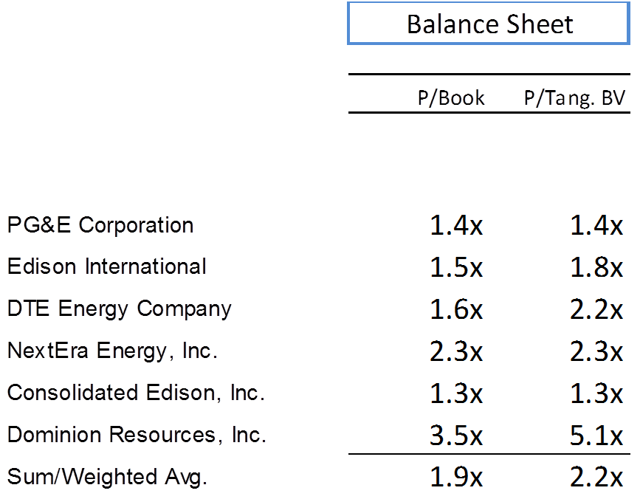Select the Dominion Resources, Inc. label
This screenshot has width=640, height=499.
pyautogui.click(x=137, y=435)
